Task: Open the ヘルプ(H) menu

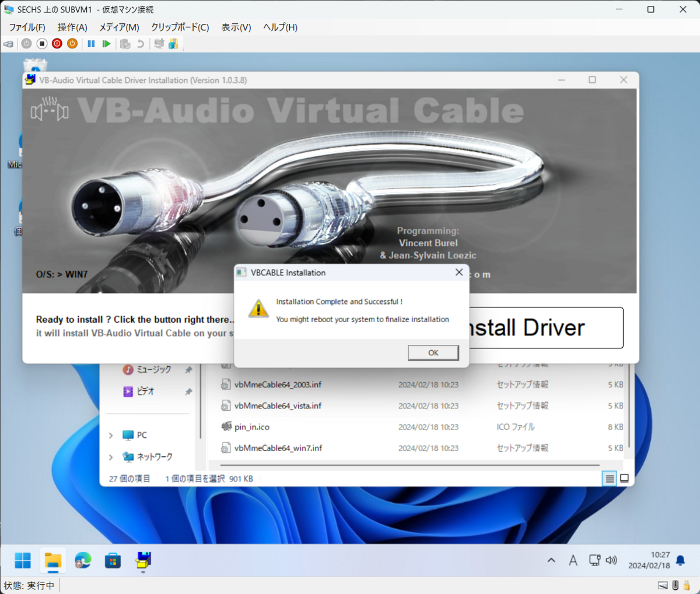Action: [x=281, y=27]
